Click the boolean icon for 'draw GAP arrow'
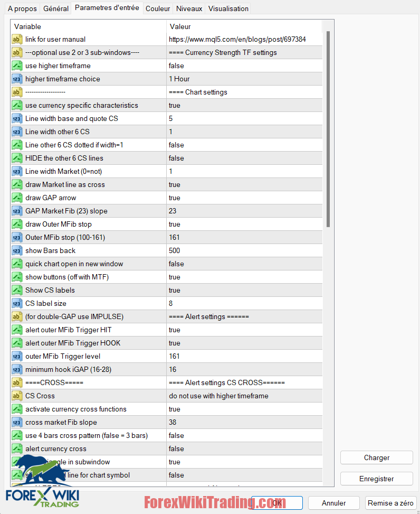The image size is (420, 514). 17,198
